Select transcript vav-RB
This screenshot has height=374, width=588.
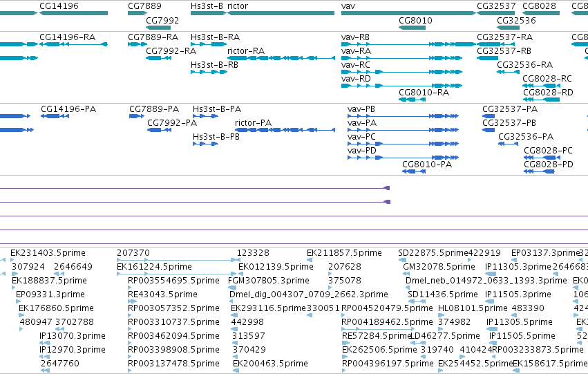coord(356,37)
